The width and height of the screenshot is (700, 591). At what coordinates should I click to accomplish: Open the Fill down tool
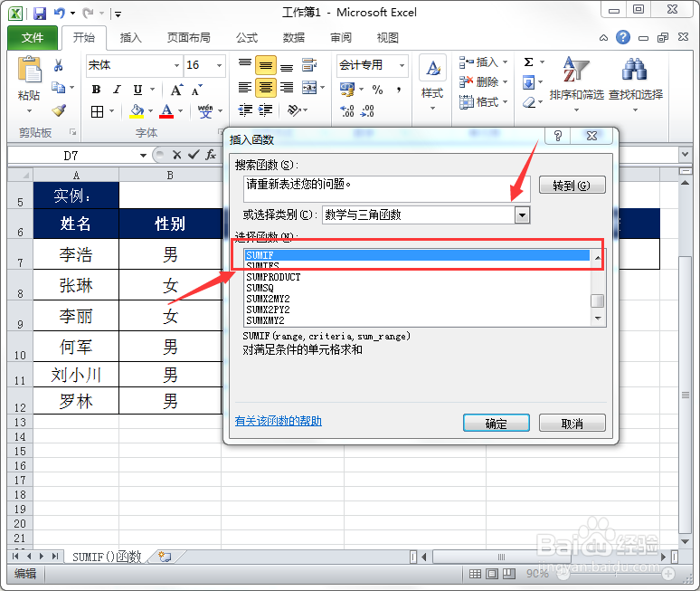[528, 82]
